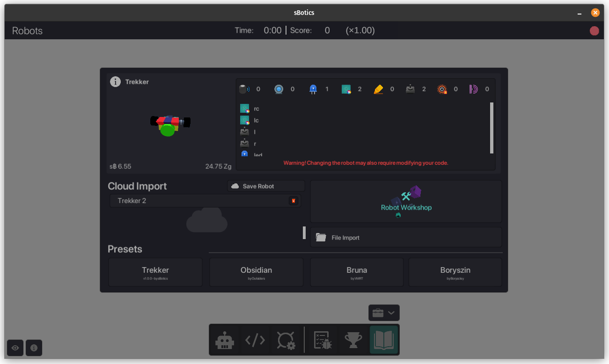This screenshot has height=364, width=609.
Task: Open the simulation settings gear icon
Action: pyautogui.click(x=286, y=340)
